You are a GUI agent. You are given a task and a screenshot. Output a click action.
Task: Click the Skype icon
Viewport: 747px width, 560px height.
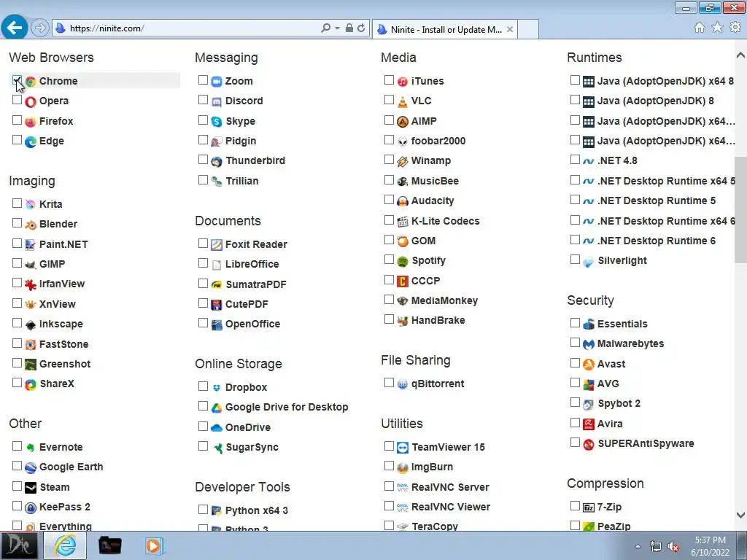click(x=216, y=122)
